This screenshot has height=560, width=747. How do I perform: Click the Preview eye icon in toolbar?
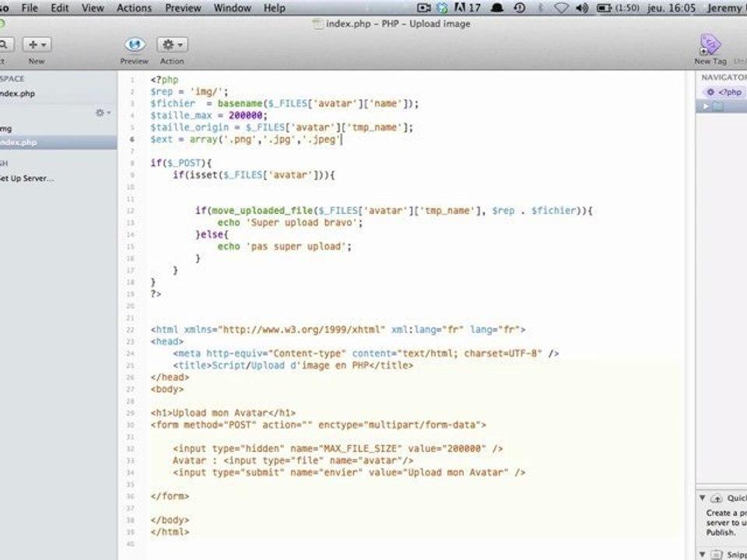tap(135, 45)
